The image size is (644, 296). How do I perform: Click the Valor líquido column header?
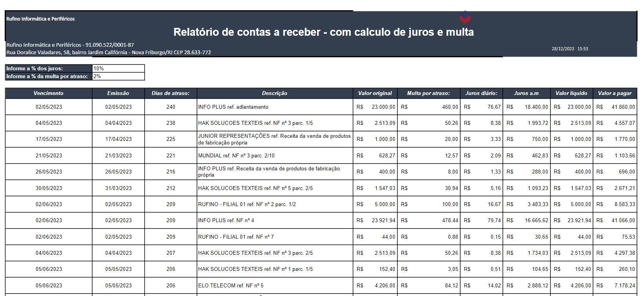(x=571, y=93)
